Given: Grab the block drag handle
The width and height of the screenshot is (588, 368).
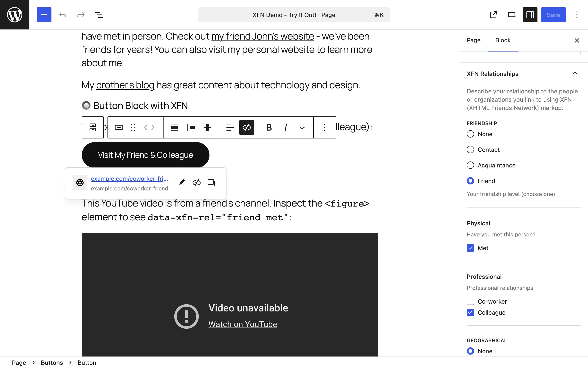Looking at the screenshot, I should click(133, 127).
